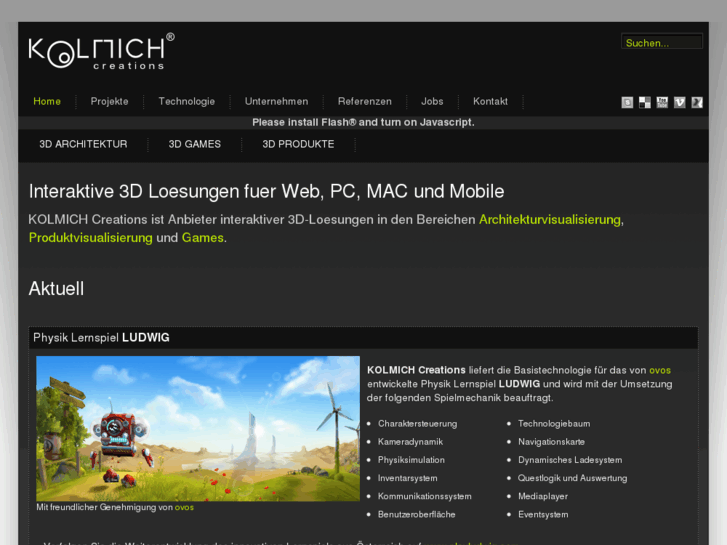The height and width of the screenshot is (545, 727).
Task: Click the 'Aktuell' section heading
Action: click(x=56, y=289)
